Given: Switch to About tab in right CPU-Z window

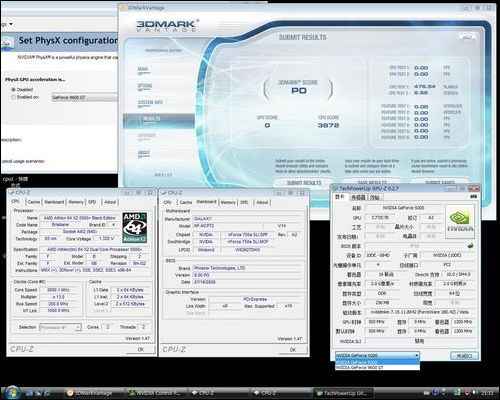Looking at the screenshot, I should (x=262, y=202).
